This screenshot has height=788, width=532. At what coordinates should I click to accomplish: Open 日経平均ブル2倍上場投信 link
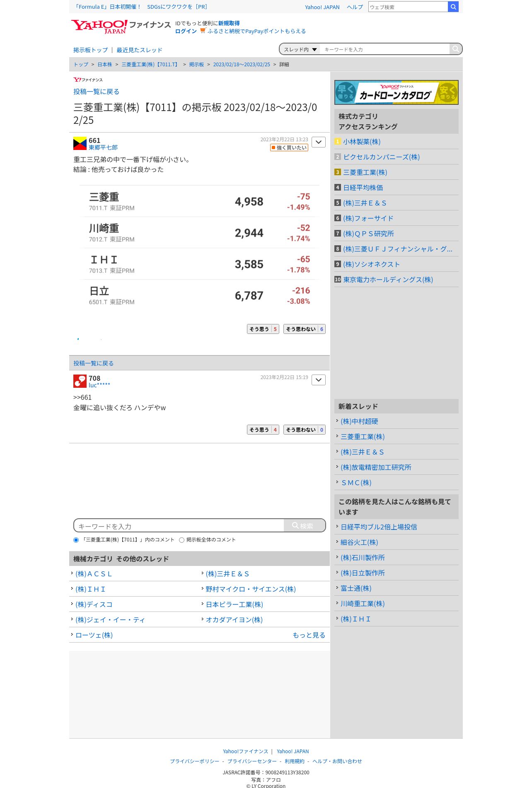click(x=379, y=527)
